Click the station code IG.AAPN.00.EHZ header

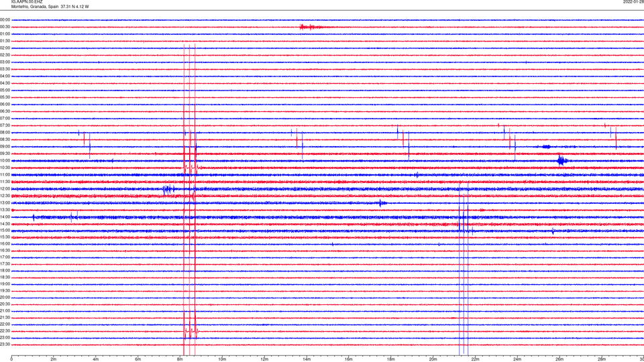(x=27, y=1)
